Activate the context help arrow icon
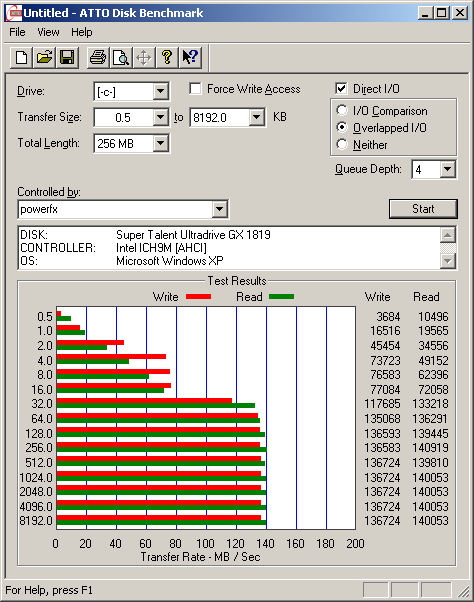 pyautogui.click(x=190, y=58)
